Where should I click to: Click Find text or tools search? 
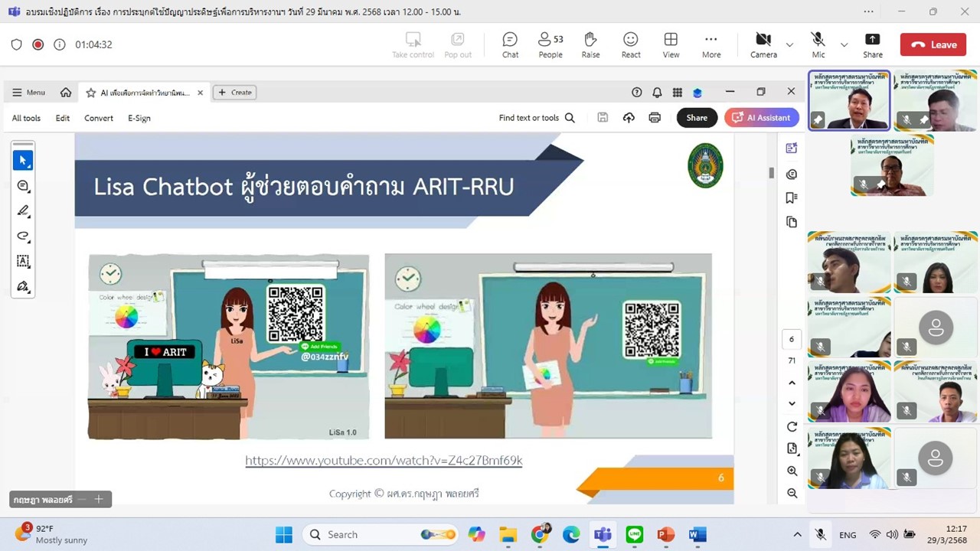point(537,118)
